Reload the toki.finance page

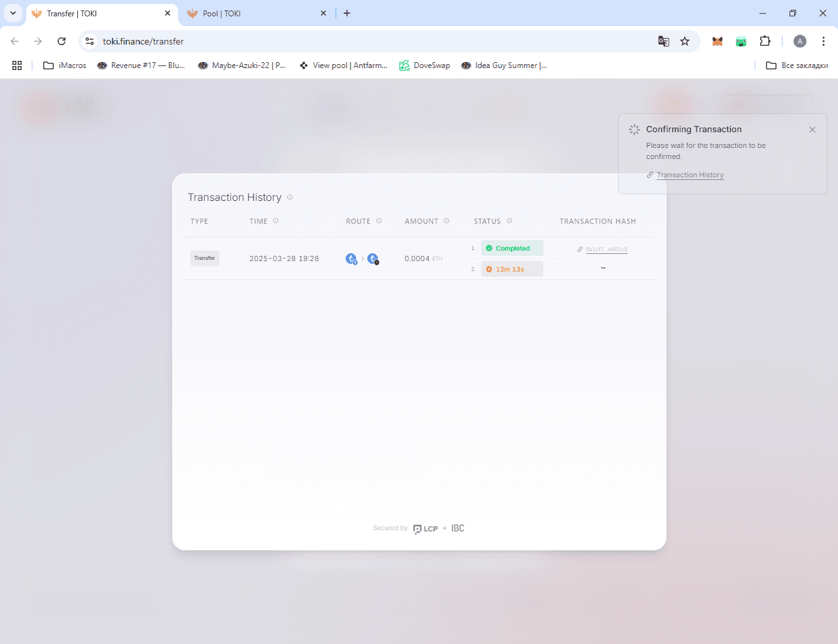(62, 41)
